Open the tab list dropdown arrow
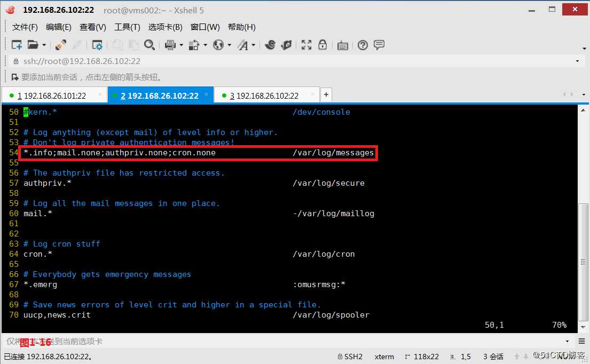The height and width of the screenshot is (364, 590). pos(584,94)
